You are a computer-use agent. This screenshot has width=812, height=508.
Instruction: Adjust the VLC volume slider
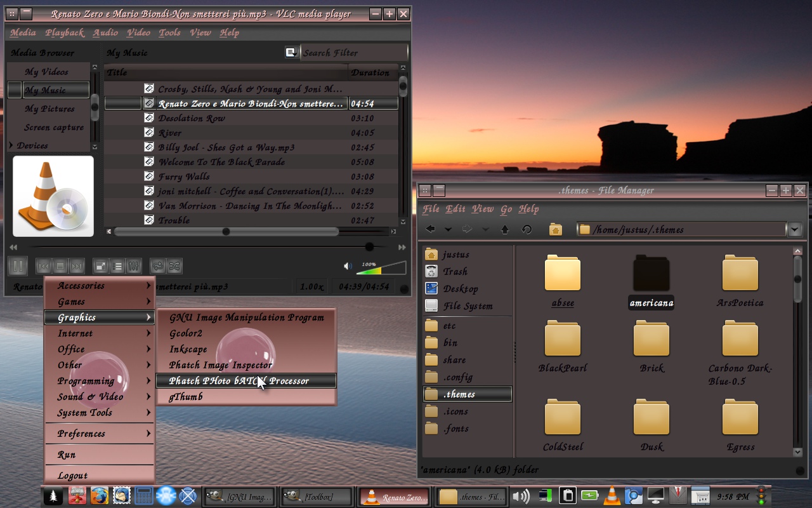(x=381, y=267)
